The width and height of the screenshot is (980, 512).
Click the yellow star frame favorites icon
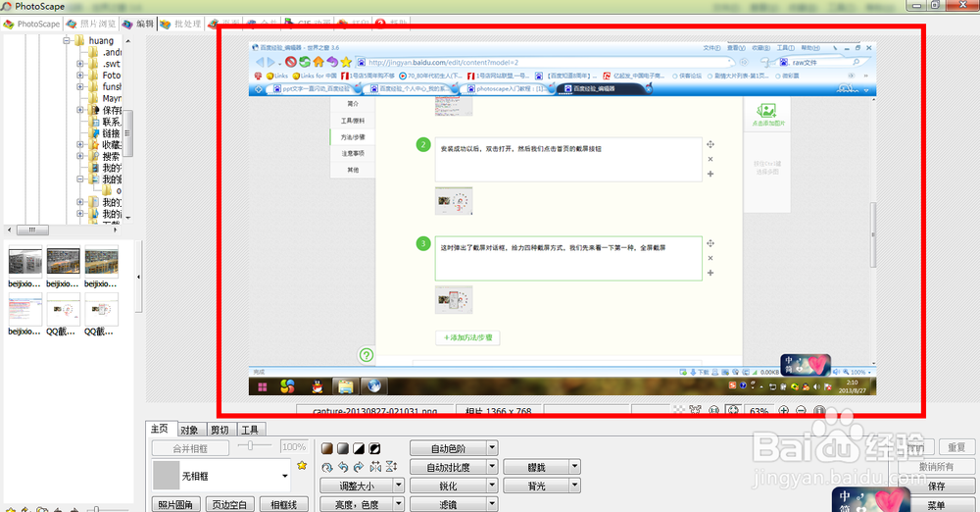pos(302,466)
